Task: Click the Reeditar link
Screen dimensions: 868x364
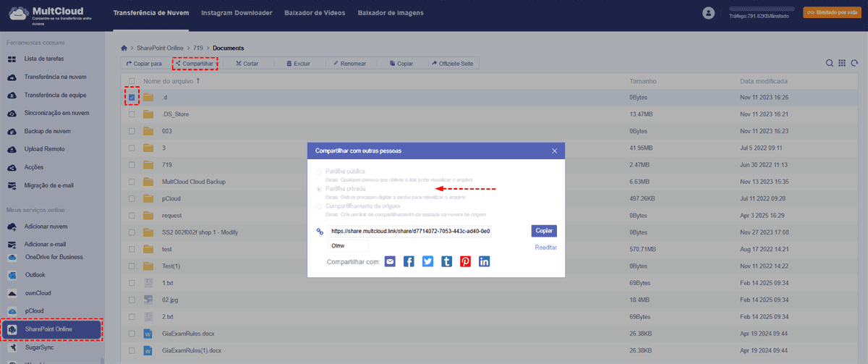Action: point(545,247)
